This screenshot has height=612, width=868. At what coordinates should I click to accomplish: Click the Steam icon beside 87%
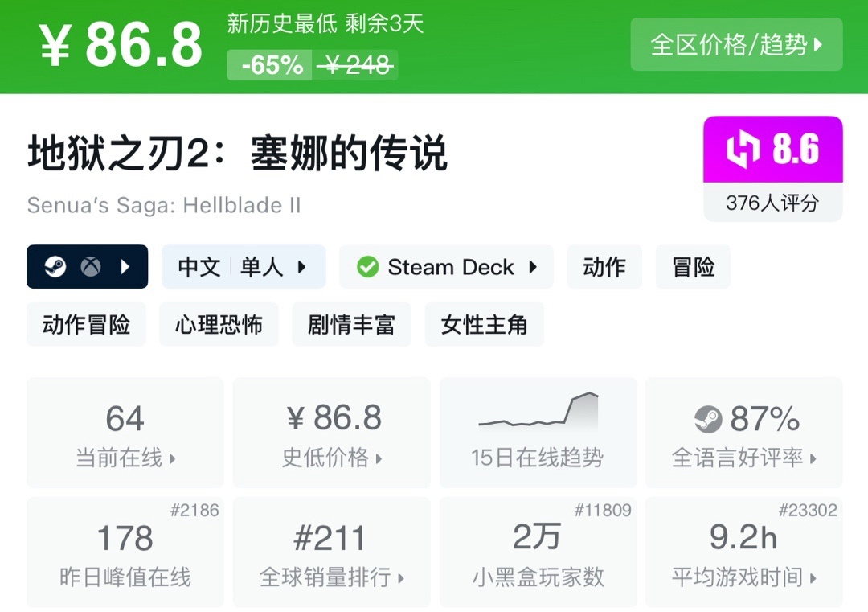coord(708,419)
